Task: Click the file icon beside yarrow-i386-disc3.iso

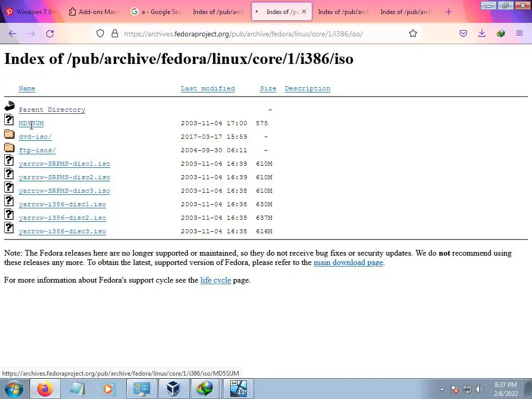Action: [x=9, y=228]
